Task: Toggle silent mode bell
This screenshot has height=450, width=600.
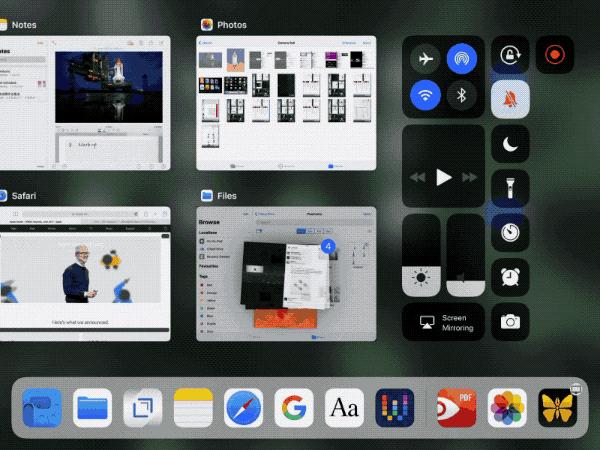Action: [x=510, y=99]
